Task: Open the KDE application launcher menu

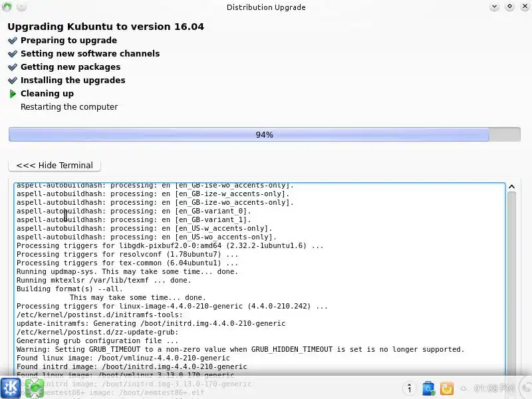Action: tap(11, 388)
